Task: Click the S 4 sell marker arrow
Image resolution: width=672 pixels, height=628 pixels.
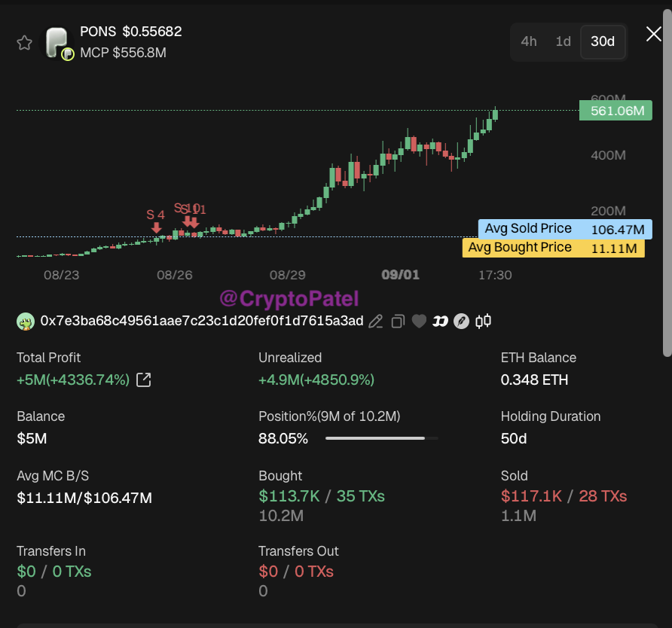Action: 157,228
